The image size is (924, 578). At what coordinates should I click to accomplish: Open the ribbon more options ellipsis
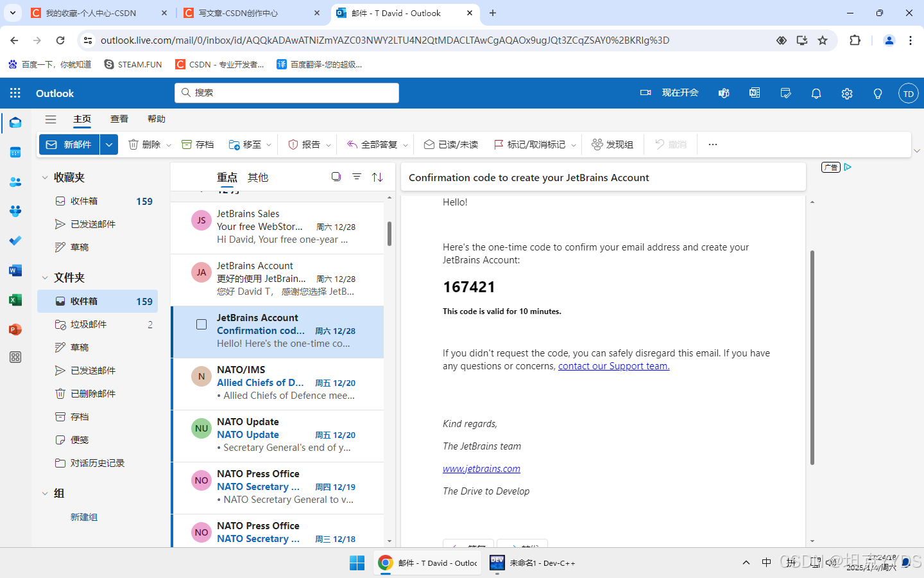point(712,144)
